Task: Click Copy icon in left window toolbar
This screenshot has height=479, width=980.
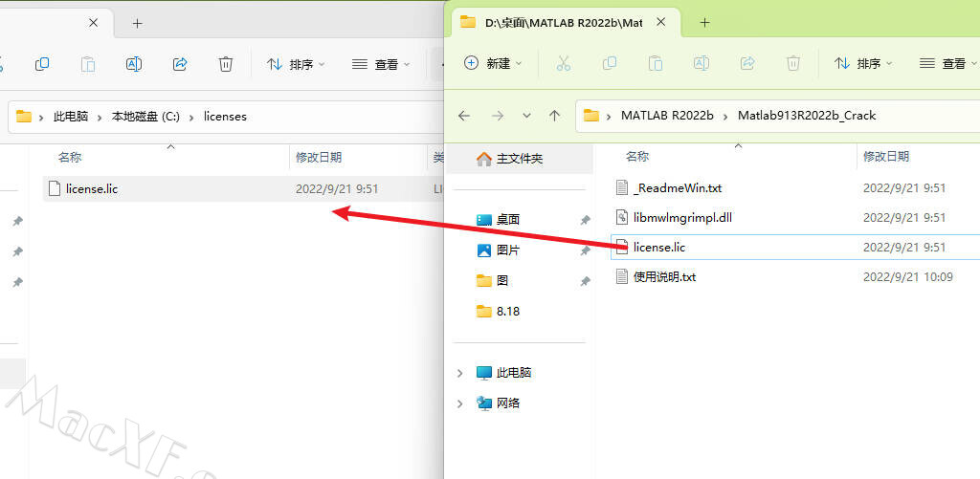Action: coord(42,64)
